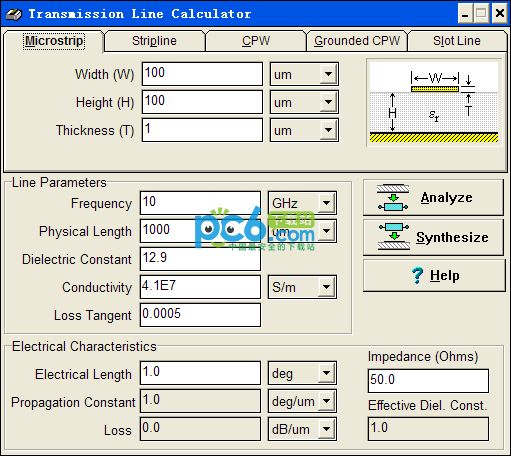511x456 pixels.
Task: Click the Impedance (Ohms) input field
Action: (x=428, y=381)
